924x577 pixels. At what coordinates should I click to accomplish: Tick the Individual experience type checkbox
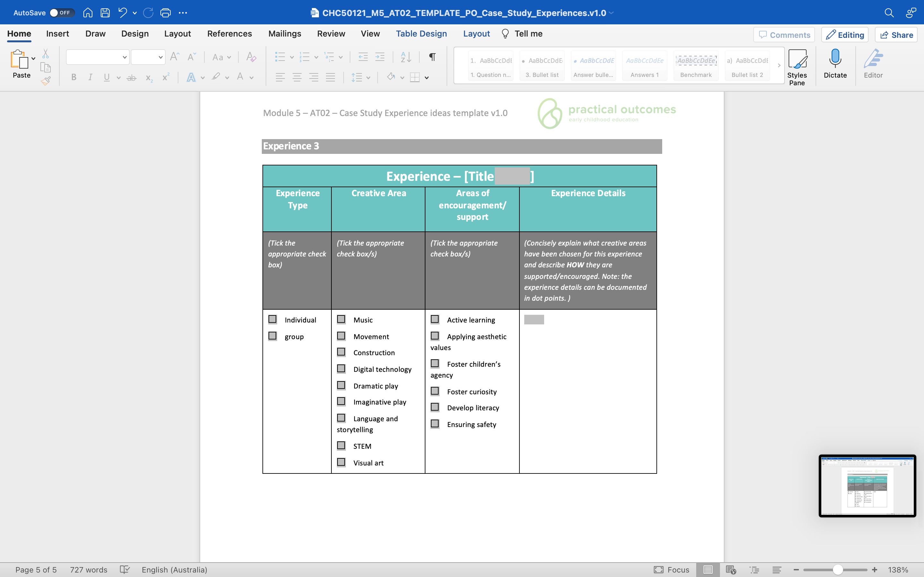click(x=272, y=319)
